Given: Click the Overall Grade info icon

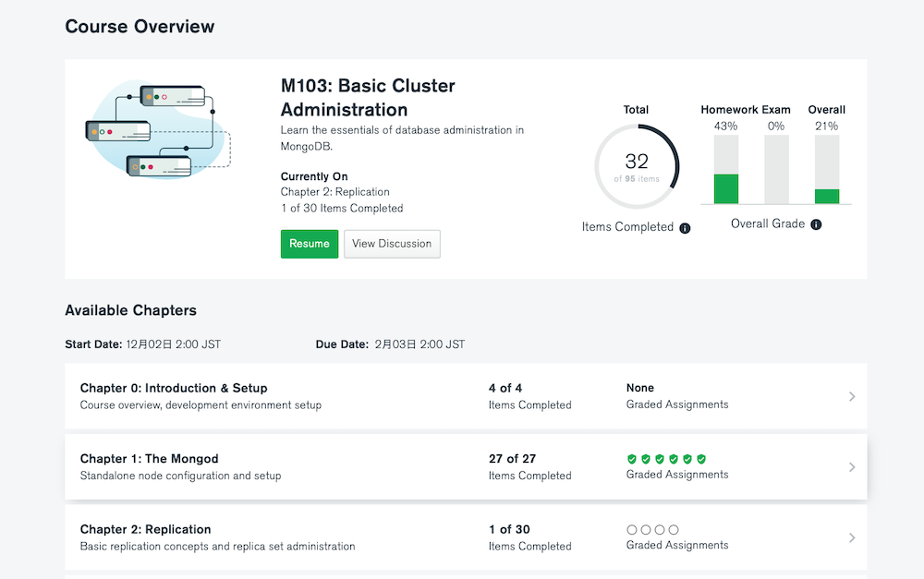Looking at the screenshot, I should pyautogui.click(x=816, y=224).
